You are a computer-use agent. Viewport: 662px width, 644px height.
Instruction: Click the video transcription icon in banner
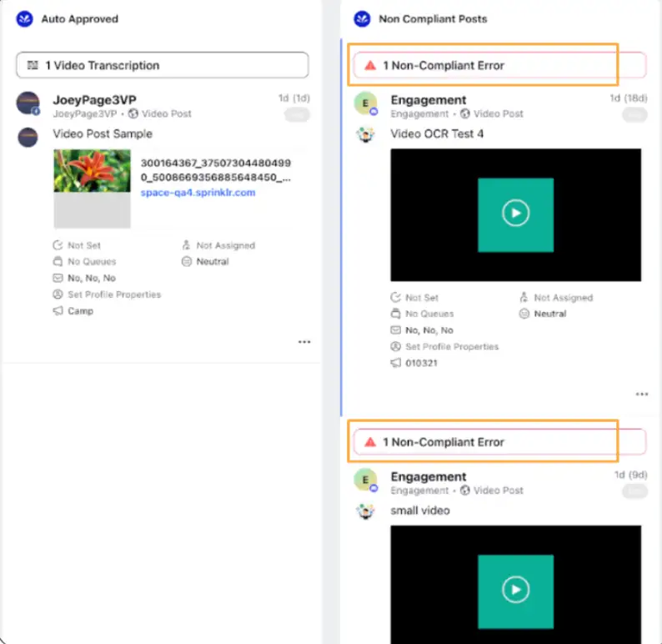coord(33,65)
